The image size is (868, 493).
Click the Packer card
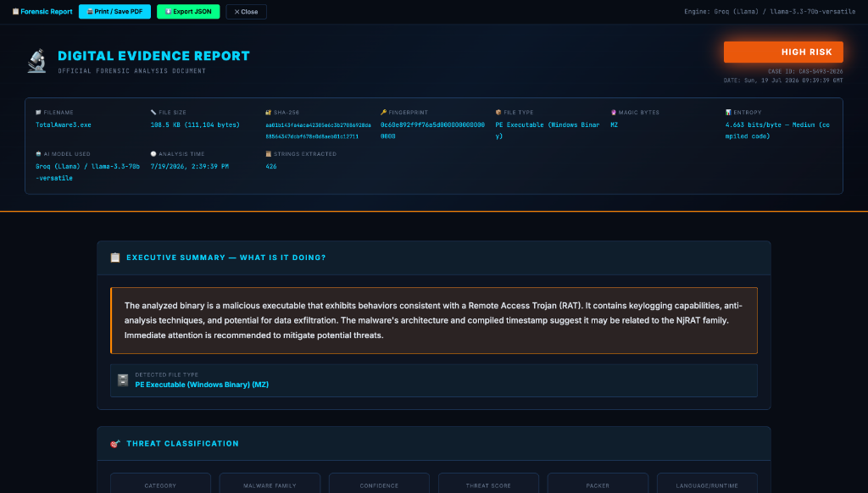(x=598, y=483)
